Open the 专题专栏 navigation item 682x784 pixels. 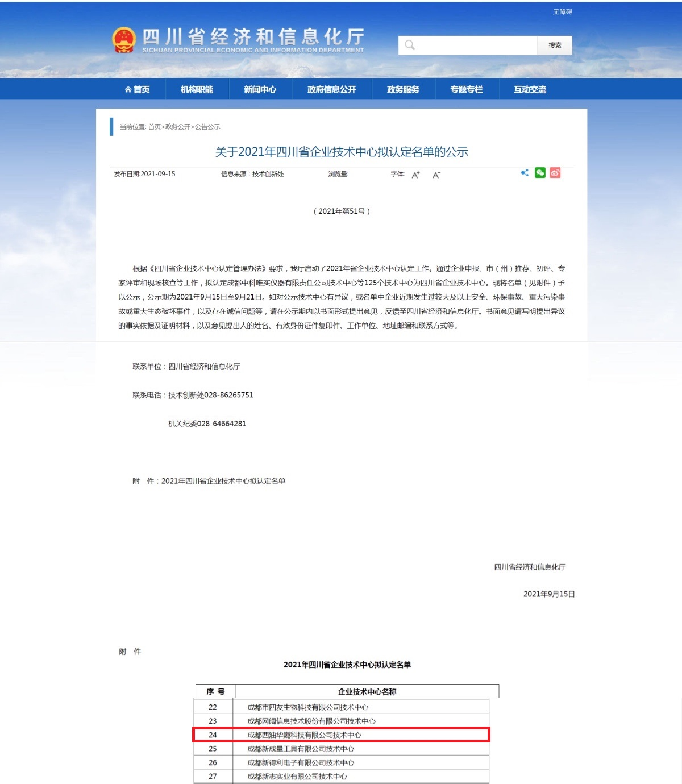(467, 89)
